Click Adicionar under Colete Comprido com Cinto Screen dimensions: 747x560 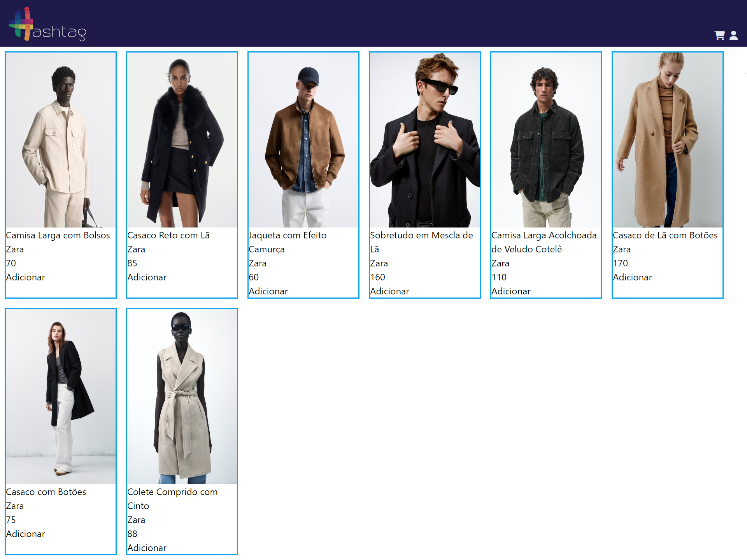pos(147,548)
